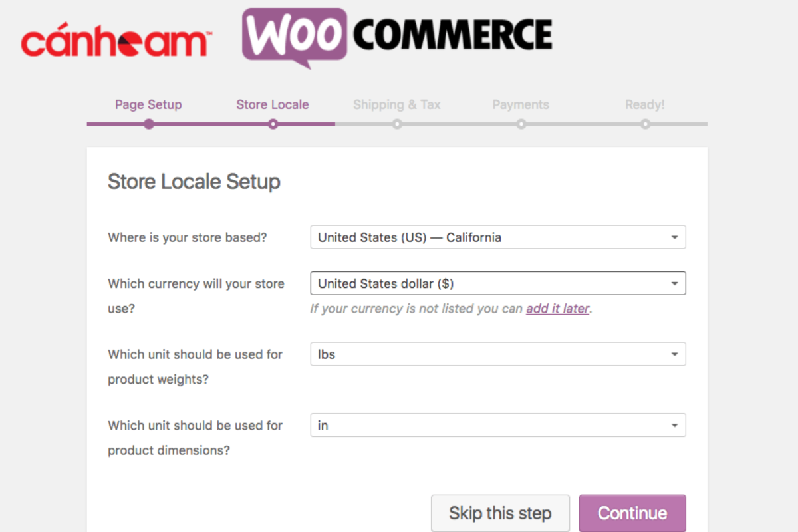Click the Store Locale Setup heading
The image size is (798, 532).
pos(194,182)
